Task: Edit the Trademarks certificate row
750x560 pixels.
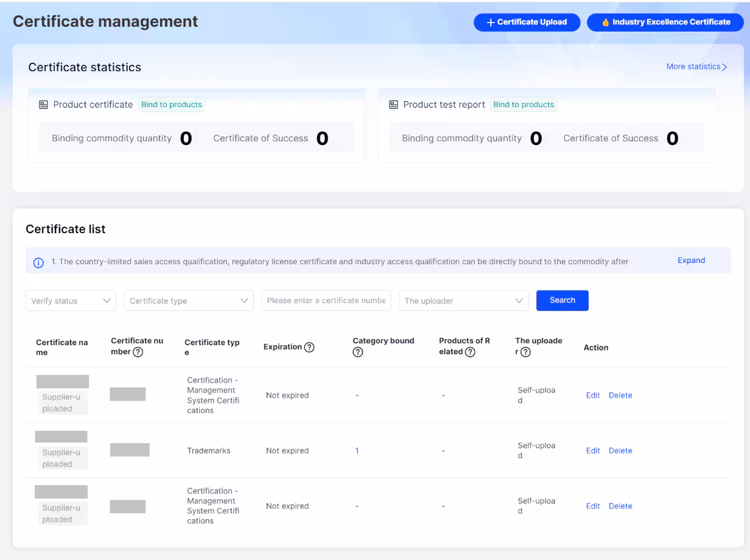Action: coord(593,451)
